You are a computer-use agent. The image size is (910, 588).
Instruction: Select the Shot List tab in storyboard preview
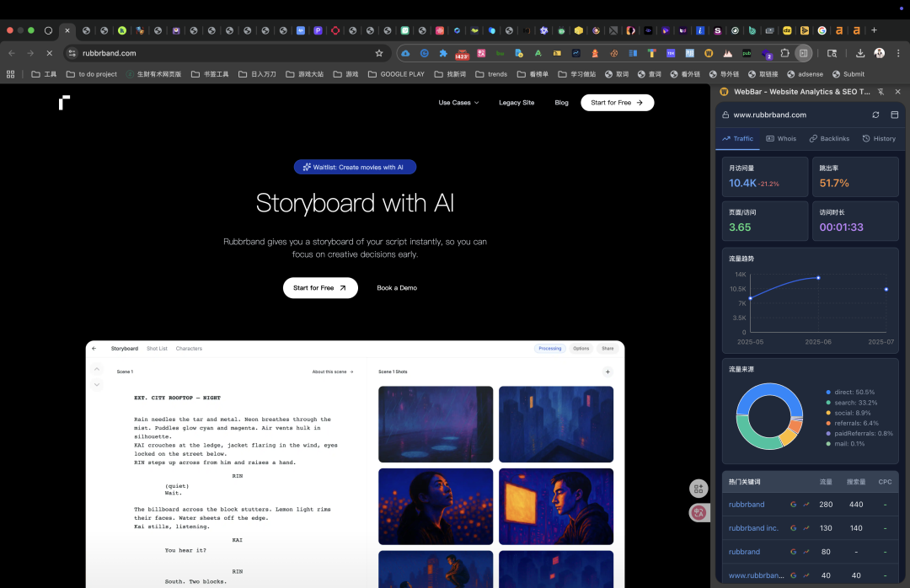coord(157,348)
